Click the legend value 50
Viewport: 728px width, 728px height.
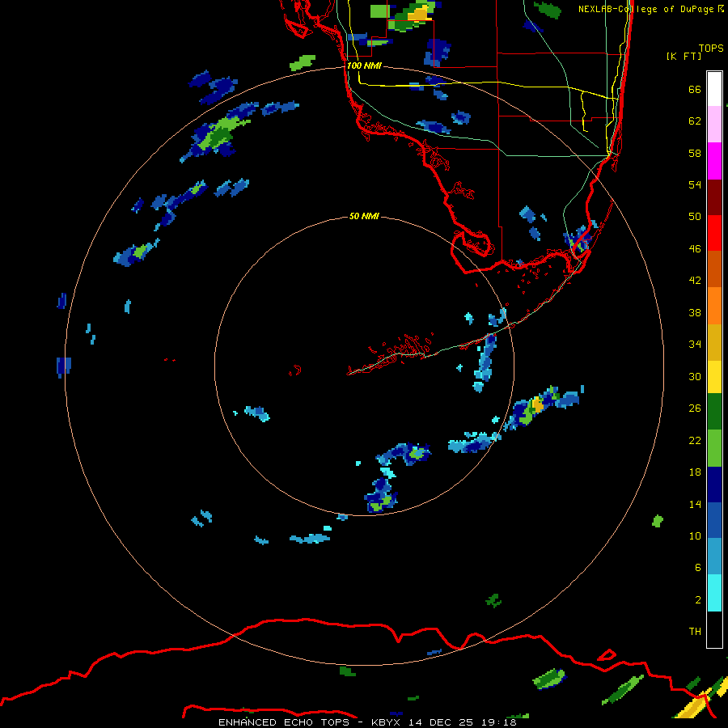pyautogui.click(x=695, y=217)
